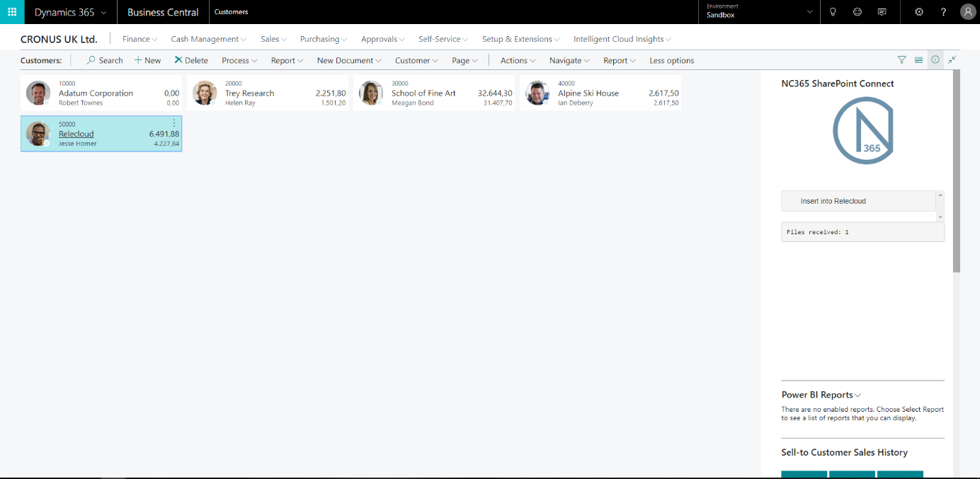This screenshot has width=980, height=479.
Task: Open the chat message icon in header
Action: [882, 12]
